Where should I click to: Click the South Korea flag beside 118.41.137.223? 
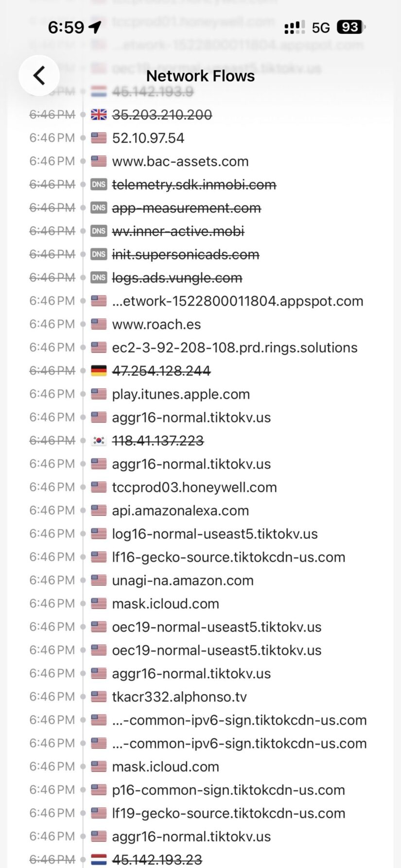click(99, 441)
